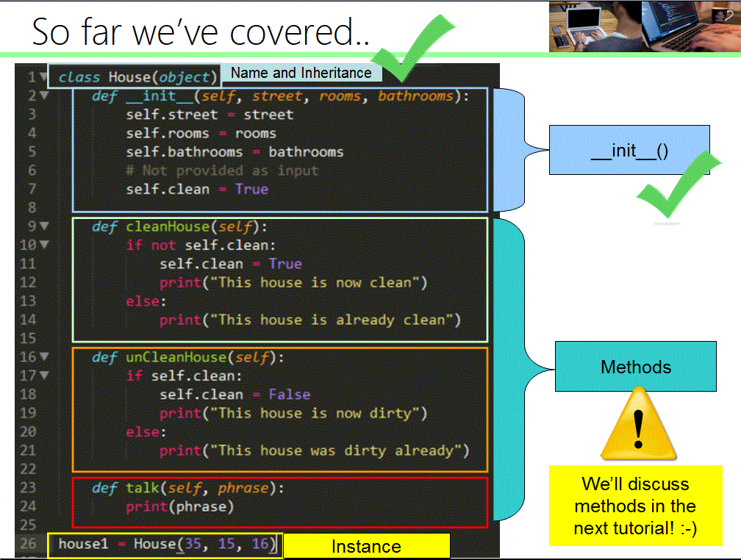
Task: Click the "__init__()" callout
Action: click(x=629, y=150)
